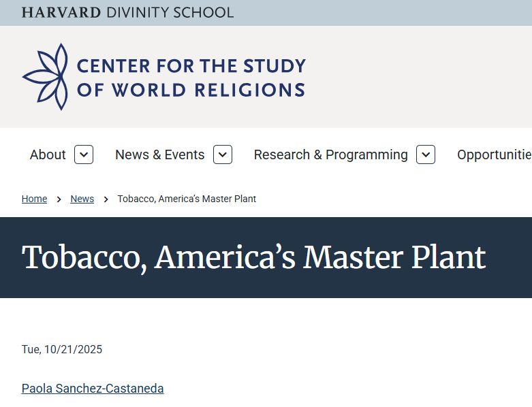Open the Opportunities menu item

click(494, 154)
